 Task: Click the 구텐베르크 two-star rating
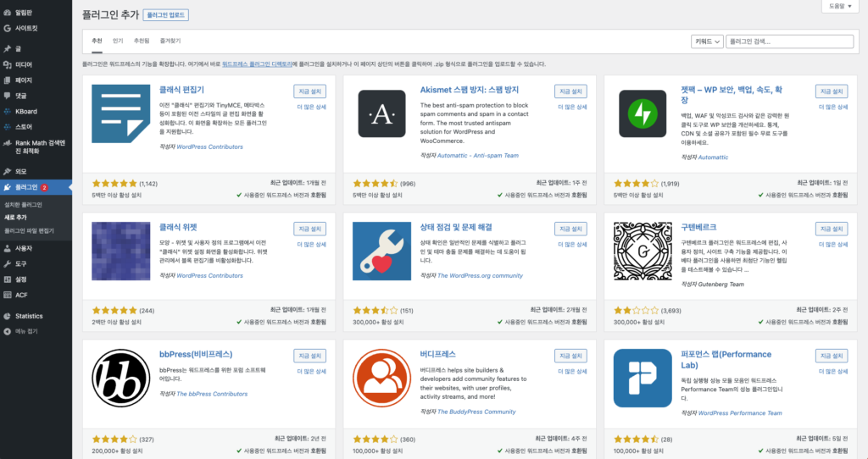(636, 311)
